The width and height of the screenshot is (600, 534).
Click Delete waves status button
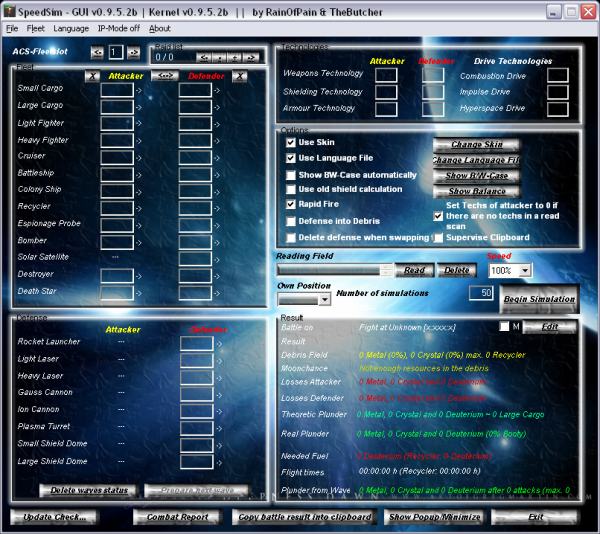(89, 490)
